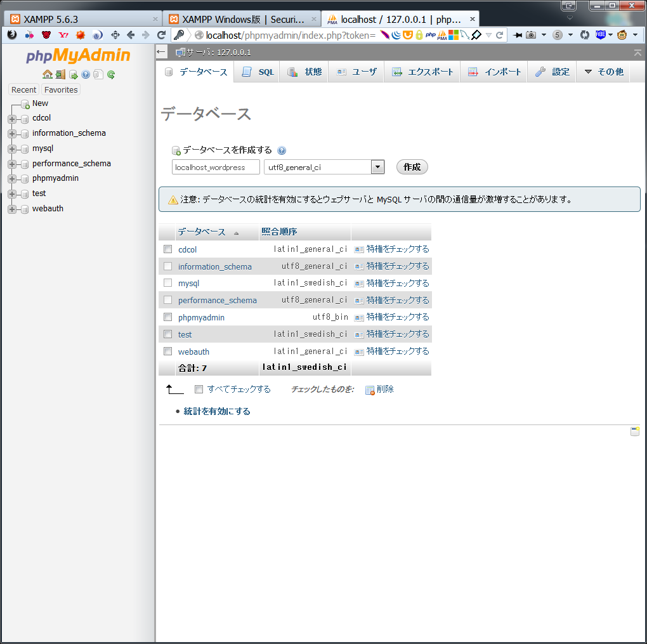Open the SQL tab
Screen dimensions: 647x644
click(x=258, y=72)
